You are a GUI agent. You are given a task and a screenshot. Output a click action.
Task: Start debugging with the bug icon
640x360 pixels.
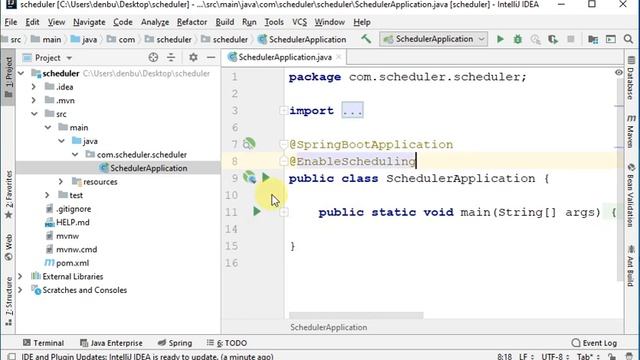[518, 39]
